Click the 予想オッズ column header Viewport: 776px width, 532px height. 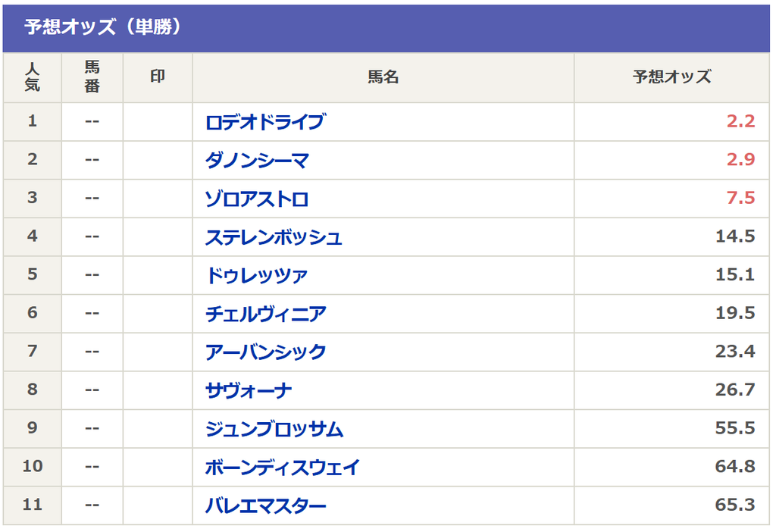pyautogui.click(x=671, y=77)
